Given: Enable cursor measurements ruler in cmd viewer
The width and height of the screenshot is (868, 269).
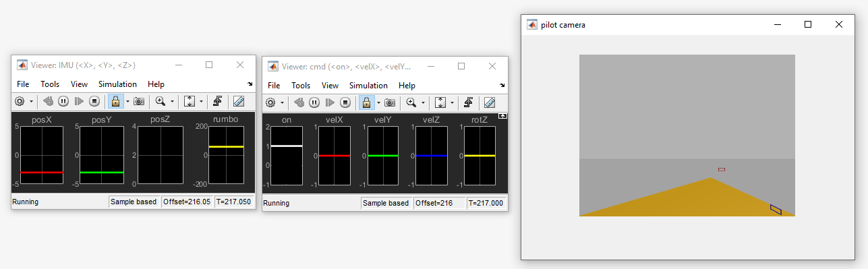Looking at the screenshot, I should [490, 102].
